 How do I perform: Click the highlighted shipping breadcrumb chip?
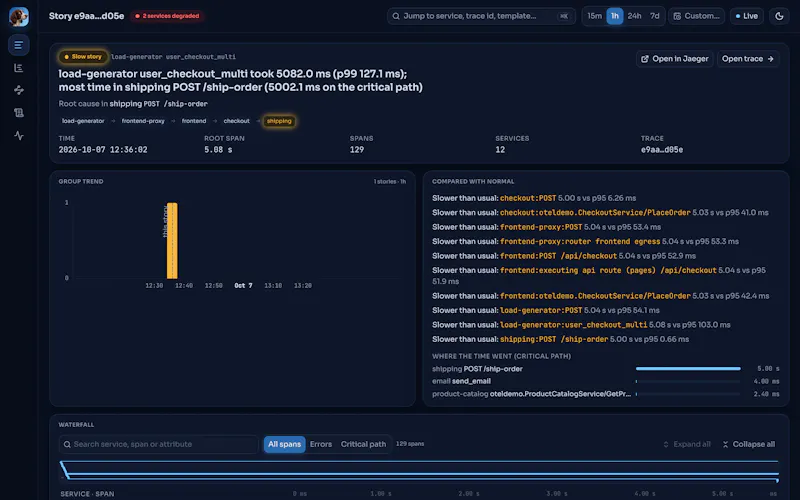[x=279, y=121]
